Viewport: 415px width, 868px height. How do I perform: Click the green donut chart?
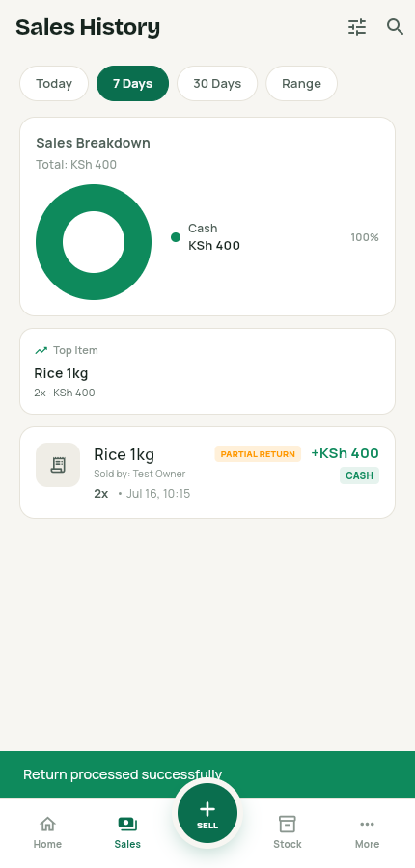tap(94, 242)
